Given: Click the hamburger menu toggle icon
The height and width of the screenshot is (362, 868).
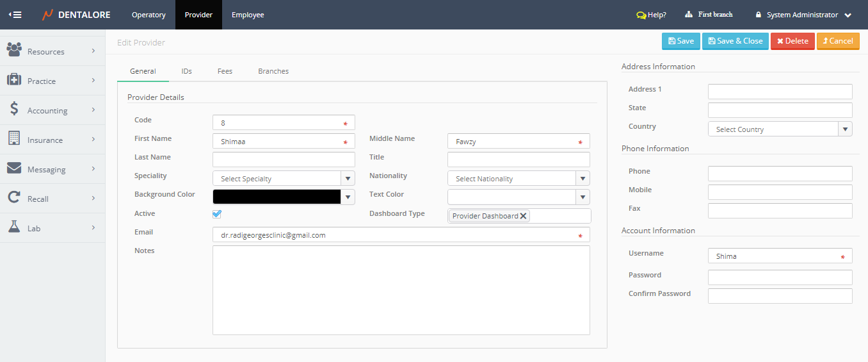Looking at the screenshot, I should click(15, 15).
